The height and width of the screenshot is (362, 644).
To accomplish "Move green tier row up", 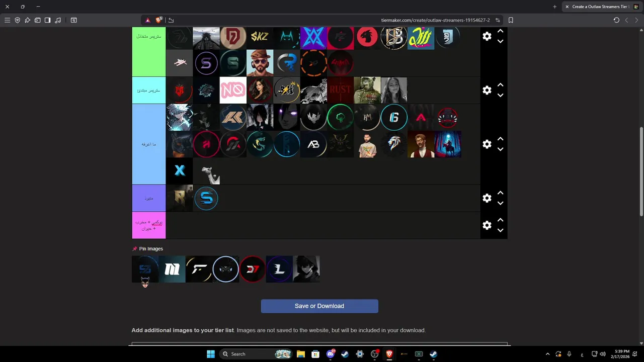I will point(500,31).
